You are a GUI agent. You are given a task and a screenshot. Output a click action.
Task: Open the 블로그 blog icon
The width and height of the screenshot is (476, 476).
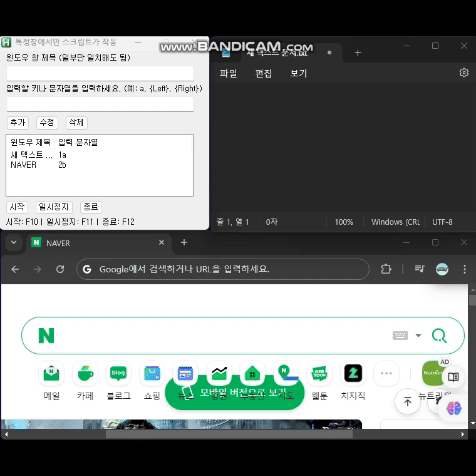(119, 373)
